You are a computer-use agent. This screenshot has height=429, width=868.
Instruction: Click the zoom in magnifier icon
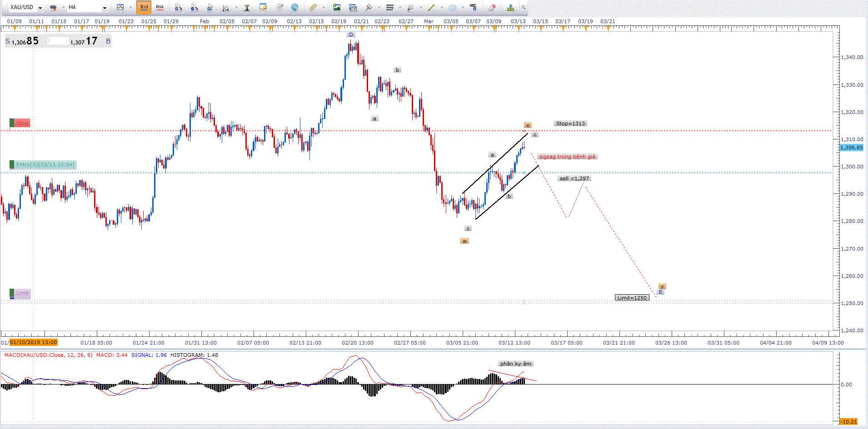click(x=178, y=7)
